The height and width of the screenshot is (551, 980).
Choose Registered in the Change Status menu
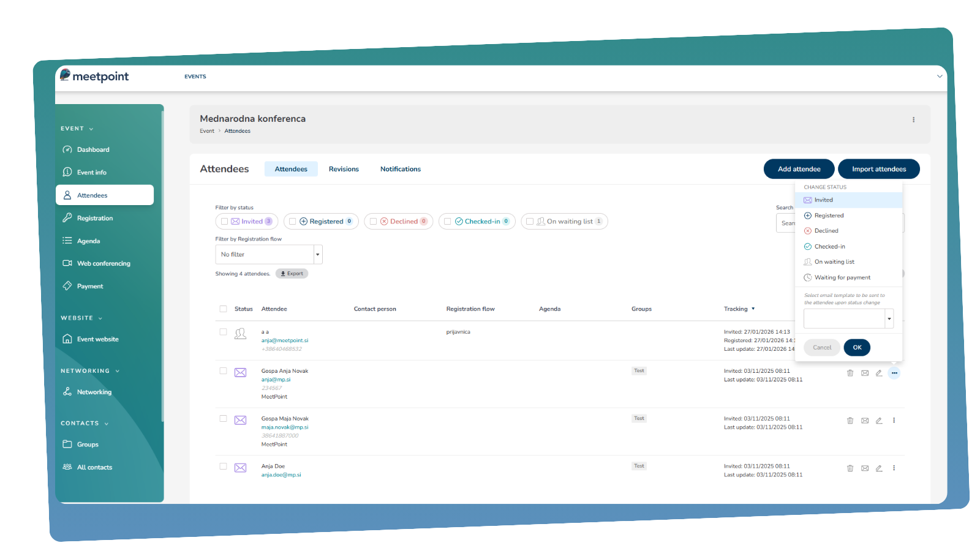tap(848, 216)
